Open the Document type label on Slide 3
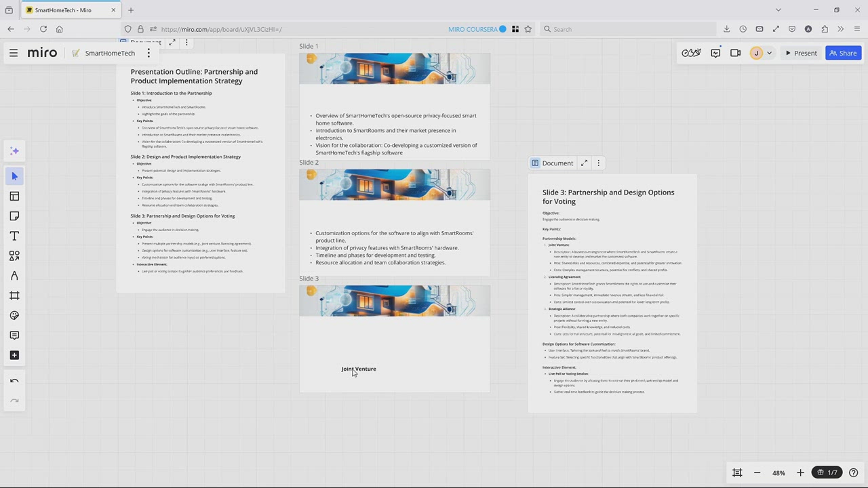868x488 pixels. point(553,163)
